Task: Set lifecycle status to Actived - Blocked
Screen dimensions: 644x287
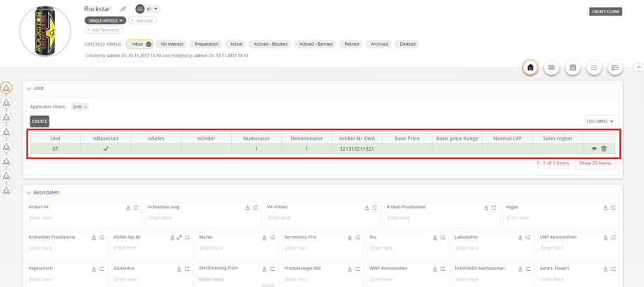Action: click(x=271, y=44)
